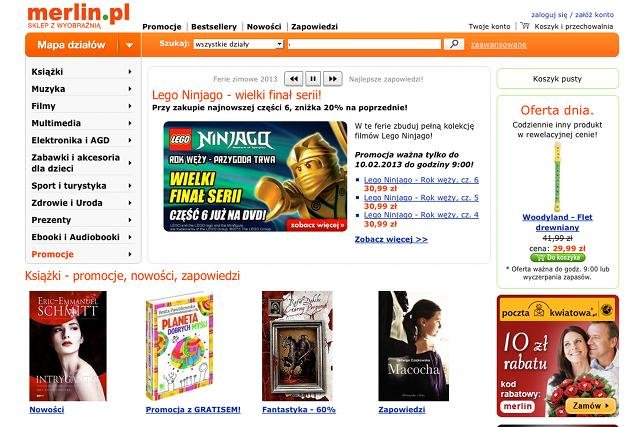Click the search text input field
This screenshot has height=427, width=640.
point(364,44)
